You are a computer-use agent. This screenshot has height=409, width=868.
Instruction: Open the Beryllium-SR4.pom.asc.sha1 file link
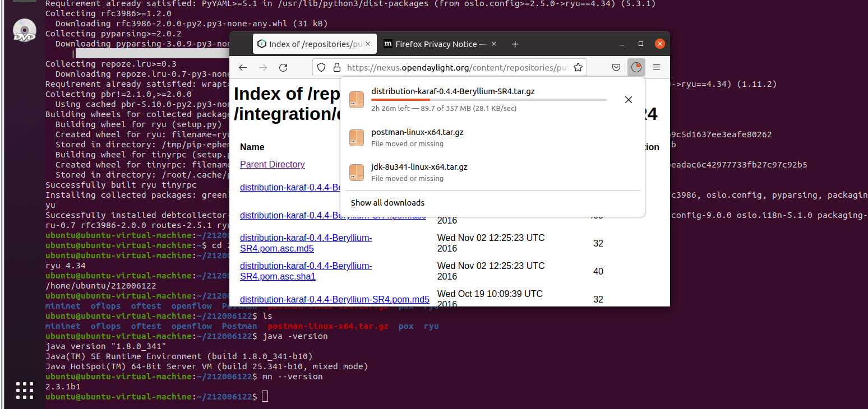[x=306, y=271]
